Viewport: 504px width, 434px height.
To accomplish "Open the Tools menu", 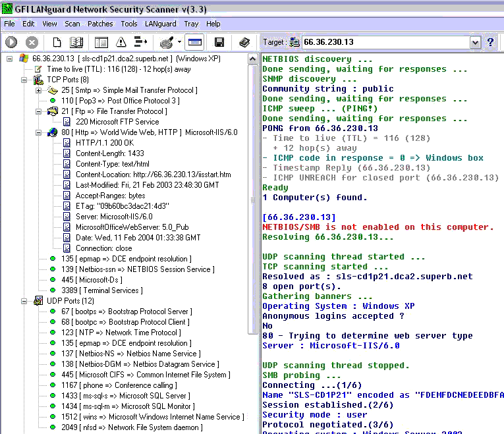I will pos(129,24).
